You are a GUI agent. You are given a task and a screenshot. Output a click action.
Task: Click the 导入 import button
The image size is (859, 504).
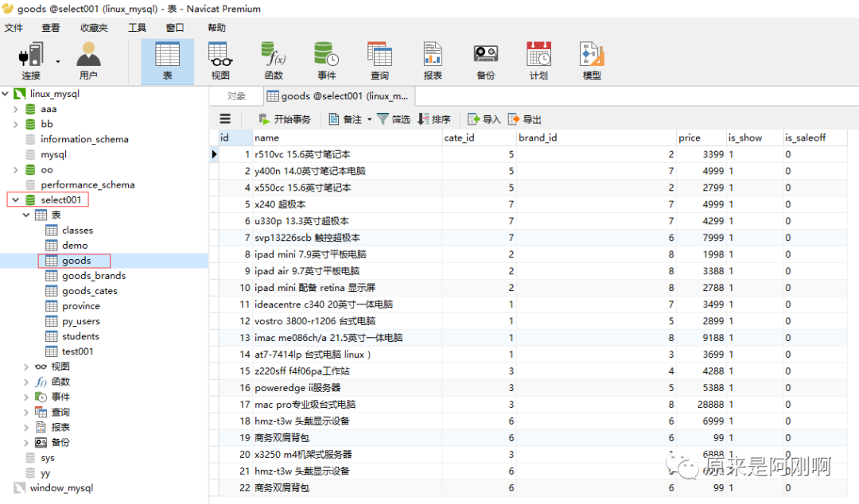coord(484,119)
